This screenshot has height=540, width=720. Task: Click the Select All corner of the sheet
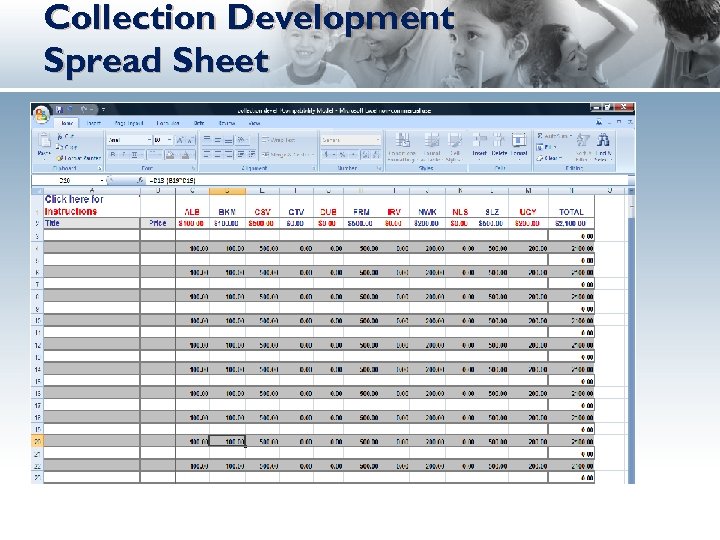click(x=37, y=191)
